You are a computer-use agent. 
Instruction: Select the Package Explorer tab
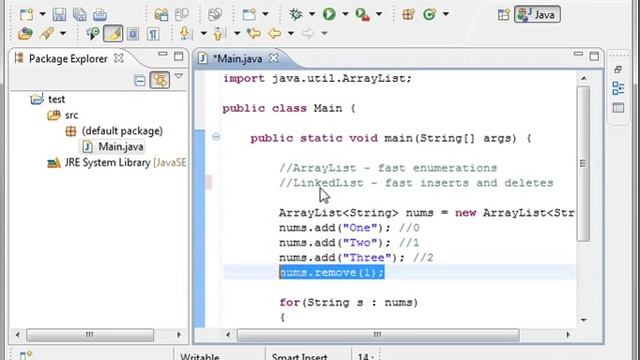tap(68, 59)
